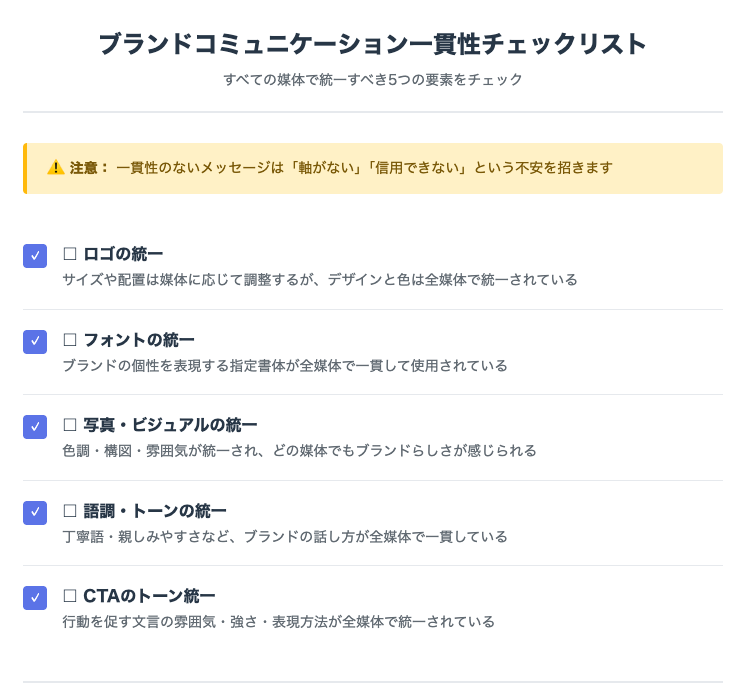Select the ロゴの統一 heading
739x698 pixels.
pyautogui.click(x=123, y=254)
